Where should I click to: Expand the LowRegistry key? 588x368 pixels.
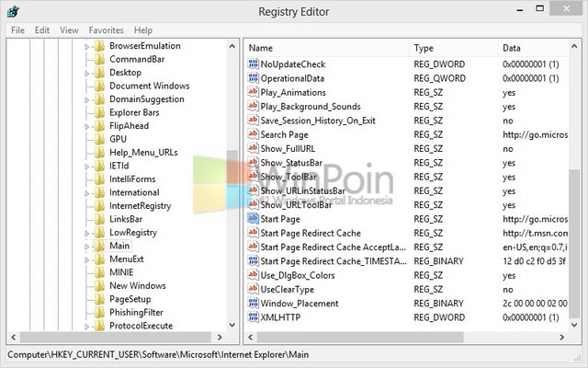coord(87,234)
